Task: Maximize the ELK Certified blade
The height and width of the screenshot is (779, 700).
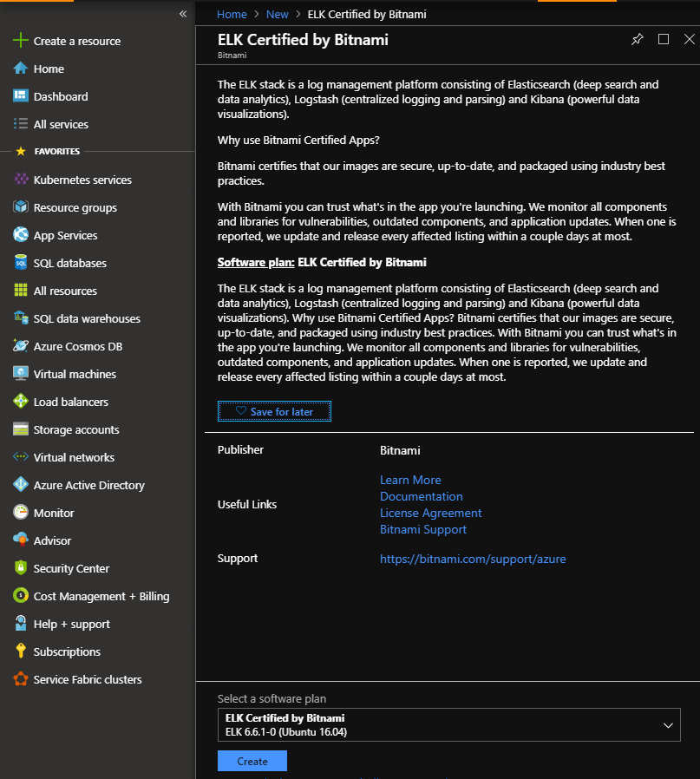Action: [664, 39]
